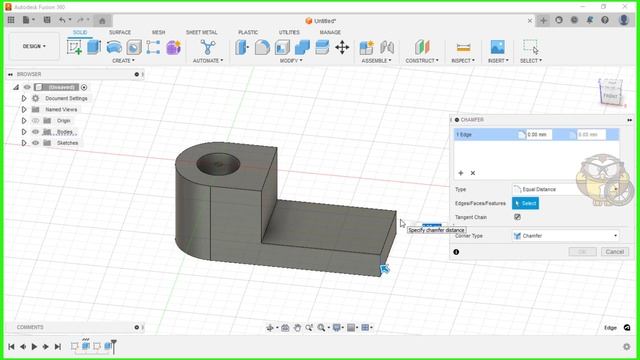Select the Insert image icon

(498, 47)
